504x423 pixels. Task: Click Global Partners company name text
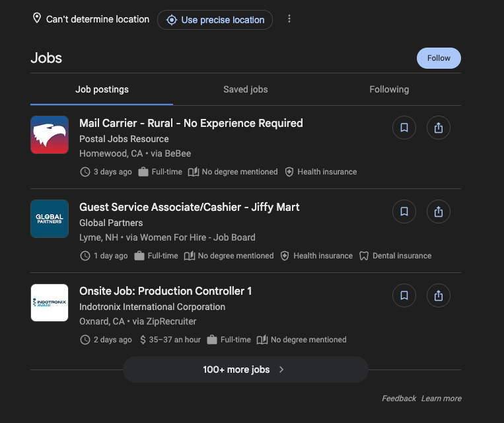click(111, 223)
